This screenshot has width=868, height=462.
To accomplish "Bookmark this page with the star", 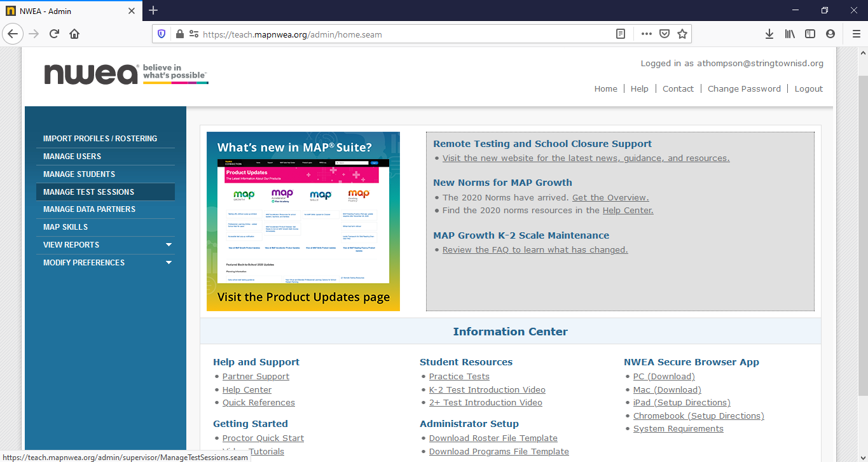I will (x=682, y=33).
